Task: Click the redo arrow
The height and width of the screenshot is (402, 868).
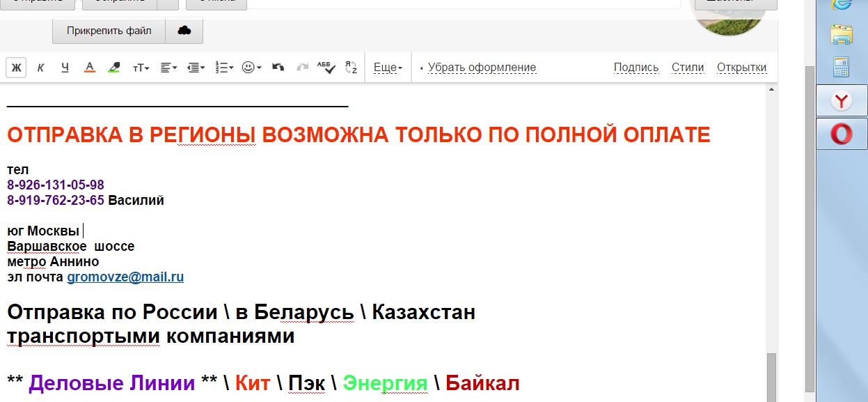Action: [x=303, y=68]
